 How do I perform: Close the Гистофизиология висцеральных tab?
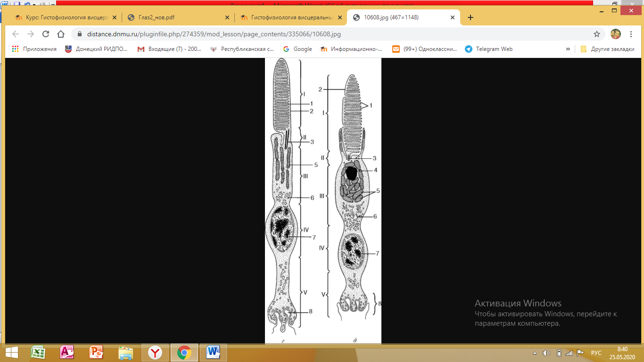click(x=339, y=17)
